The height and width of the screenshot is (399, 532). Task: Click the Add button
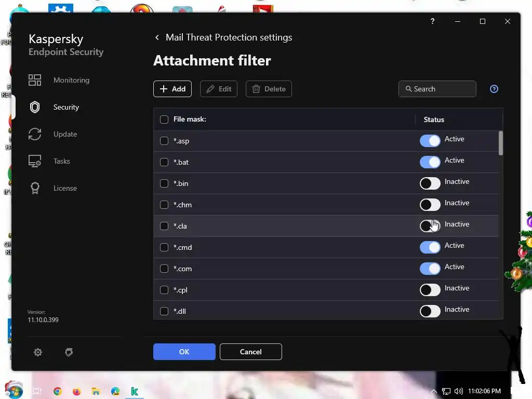click(172, 89)
